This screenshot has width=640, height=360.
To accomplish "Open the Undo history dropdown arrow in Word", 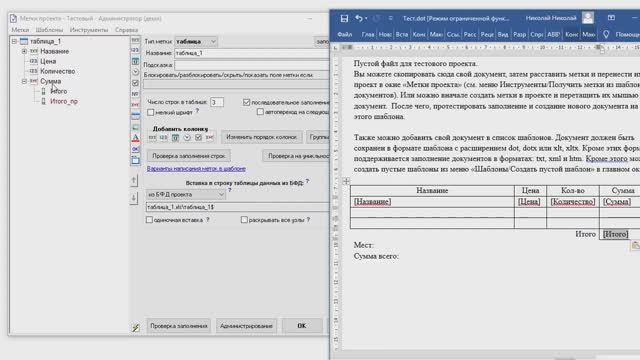I will [x=366, y=18].
